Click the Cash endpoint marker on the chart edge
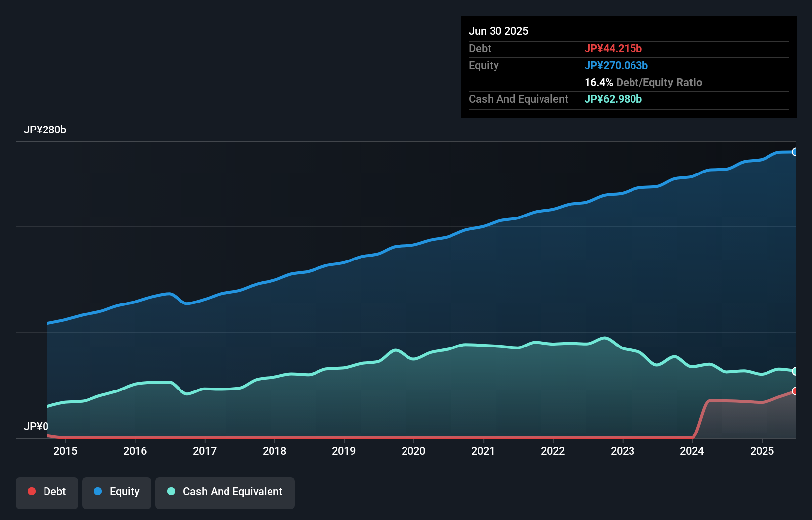Screen dimensions: 812x520 (x=795, y=370)
